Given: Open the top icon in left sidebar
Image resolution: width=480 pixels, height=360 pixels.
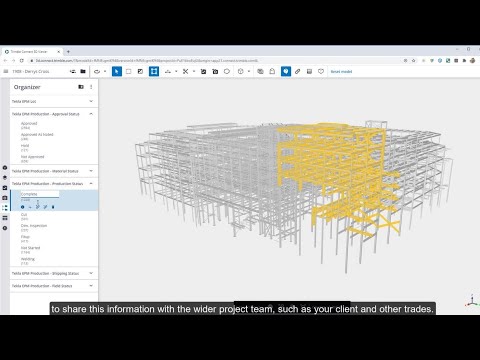Looking at the screenshot, I should [5, 168].
